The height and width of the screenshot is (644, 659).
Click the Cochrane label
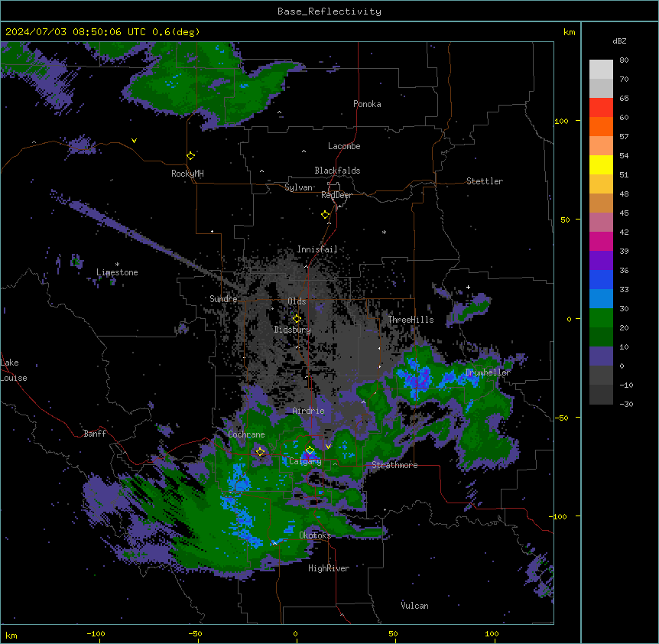tap(246, 434)
